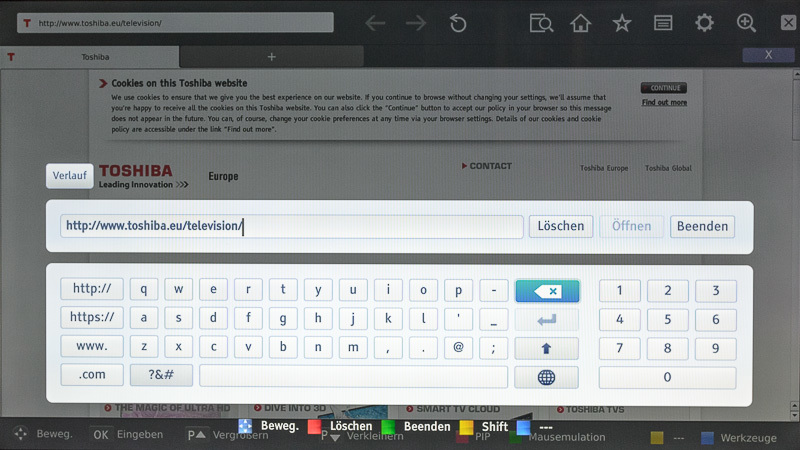Open the Toshiba Europe link
800x450 pixels.
coord(604,168)
